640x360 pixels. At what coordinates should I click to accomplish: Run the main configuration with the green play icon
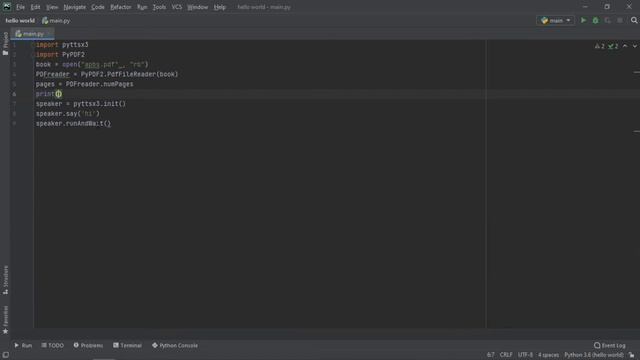coord(583,20)
